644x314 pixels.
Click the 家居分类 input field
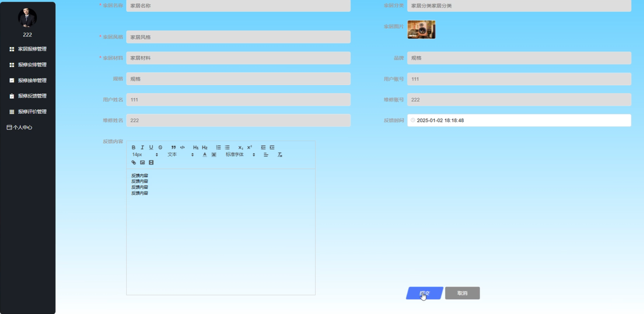click(x=519, y=6)
